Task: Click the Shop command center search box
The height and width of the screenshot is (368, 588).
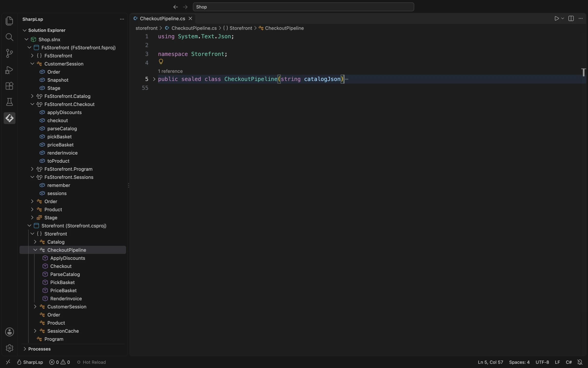Action: (303, 7)
